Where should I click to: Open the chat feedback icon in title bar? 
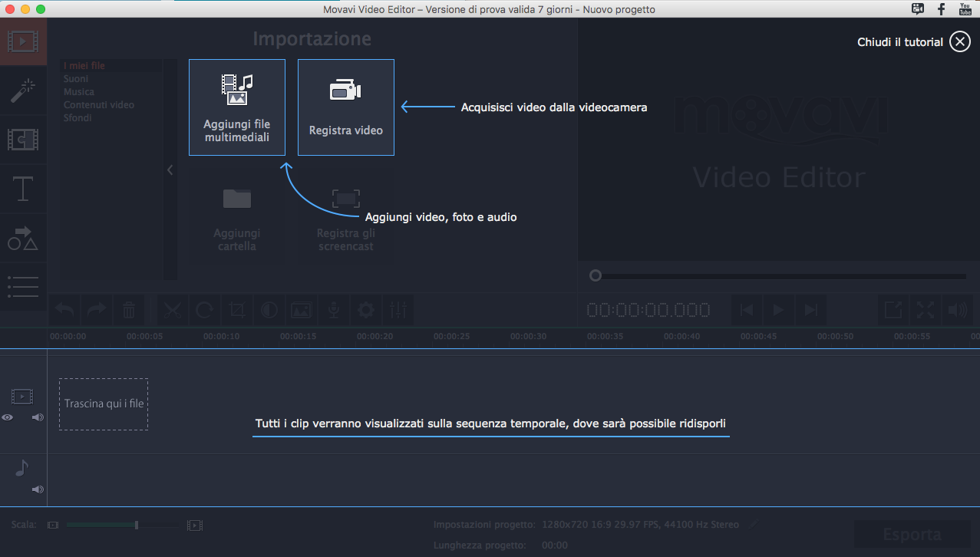pyautogui.click(x=918, y=9)
